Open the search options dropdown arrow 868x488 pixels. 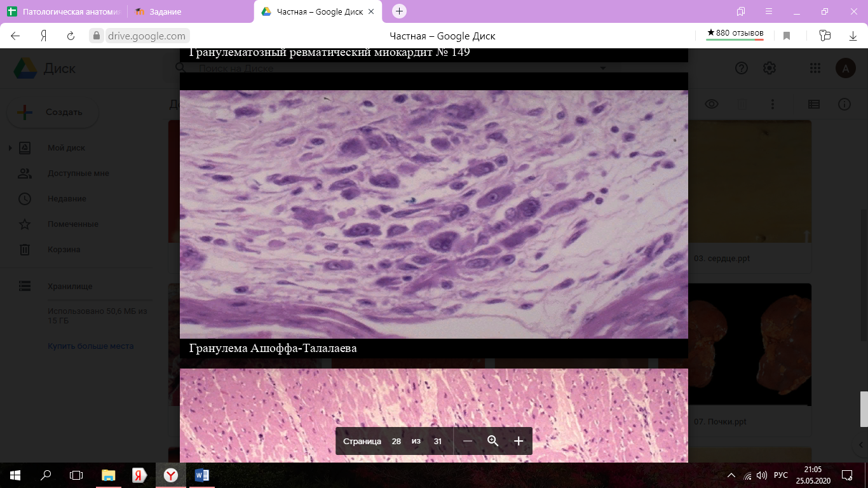click(603, 68)
